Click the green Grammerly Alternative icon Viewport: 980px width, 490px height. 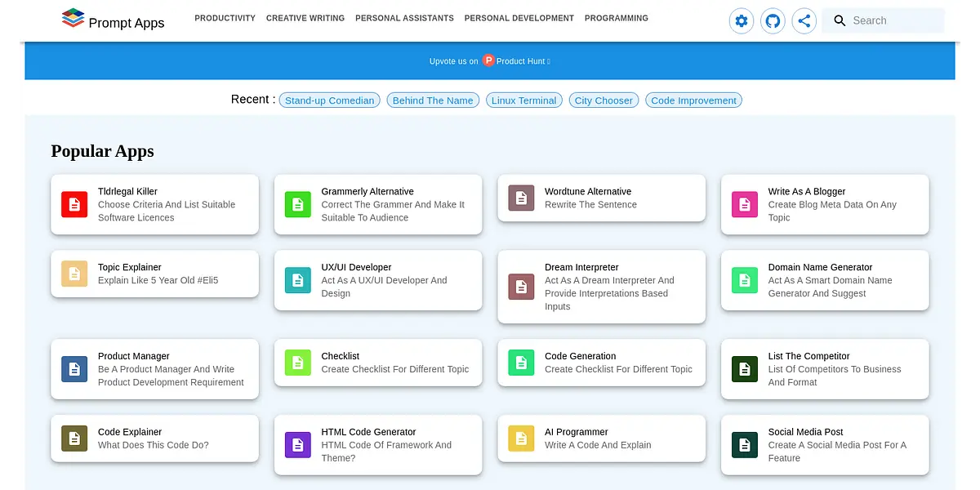[297, 204]
